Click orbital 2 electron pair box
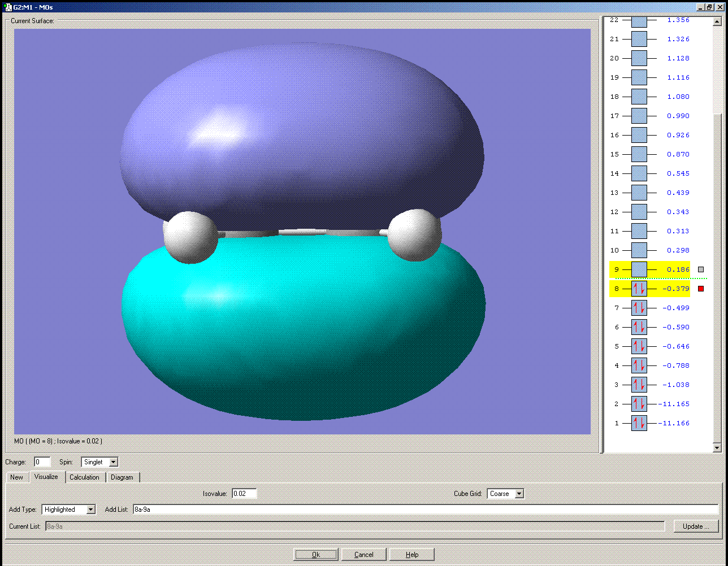The width and height of the screenshot is (728, 566). (x=639, y=404)
